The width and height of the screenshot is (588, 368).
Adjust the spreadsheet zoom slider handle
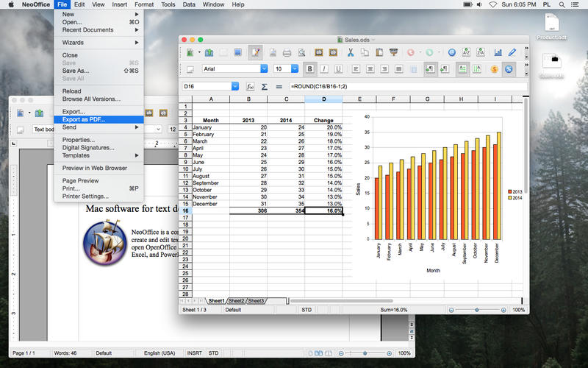pyautogui.click(x=476, y=310)
